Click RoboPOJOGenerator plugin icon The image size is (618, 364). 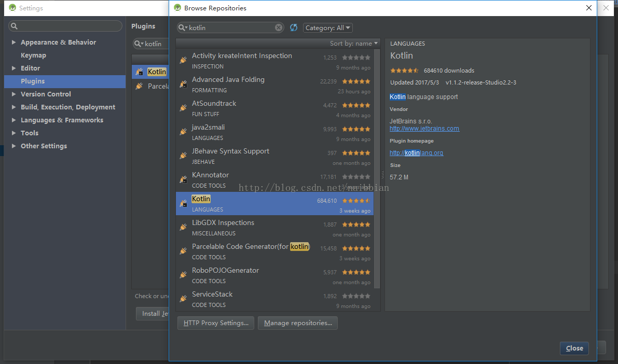coord(183,275)
